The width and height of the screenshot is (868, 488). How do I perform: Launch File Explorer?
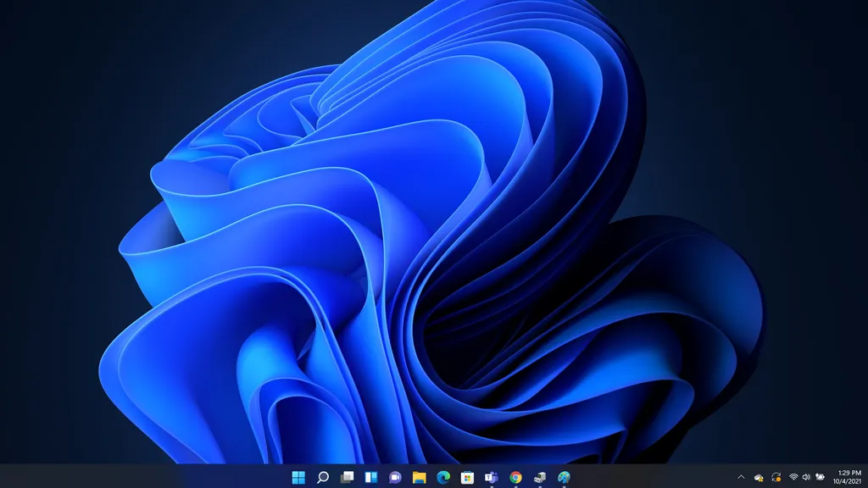(417, 477)
